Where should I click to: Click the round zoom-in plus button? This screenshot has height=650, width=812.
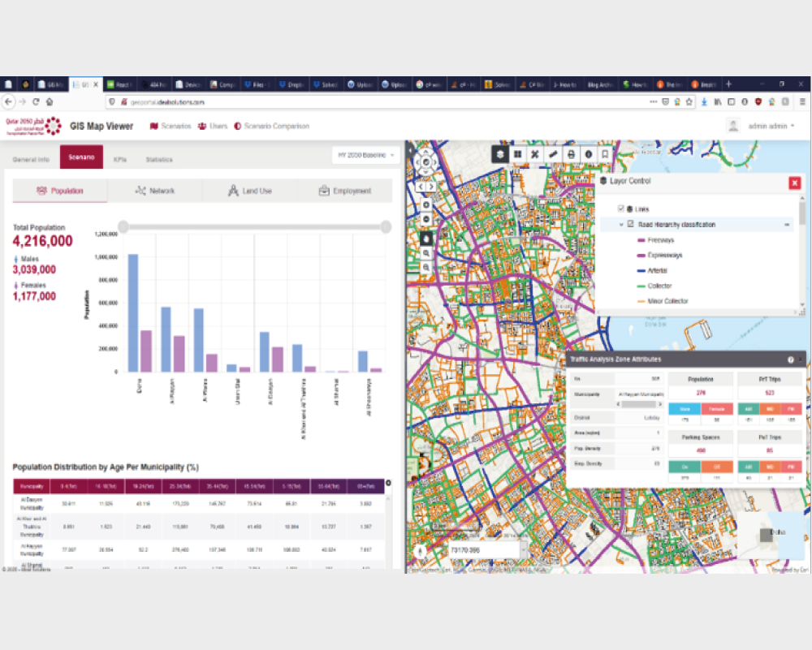coord(426,204)
